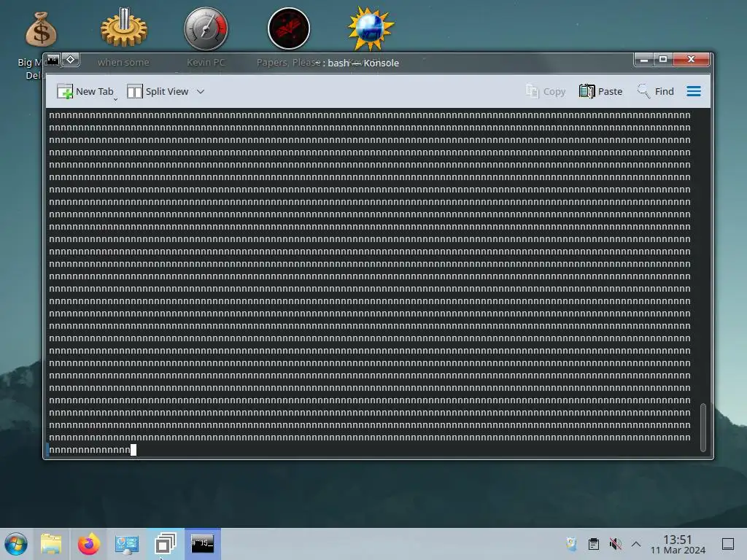Open the clipboard tray icon

click(x=594, y=544)
